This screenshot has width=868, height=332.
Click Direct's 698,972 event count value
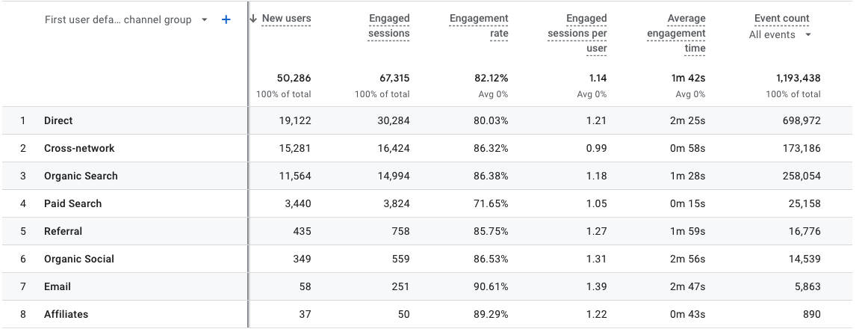[801, 120]
